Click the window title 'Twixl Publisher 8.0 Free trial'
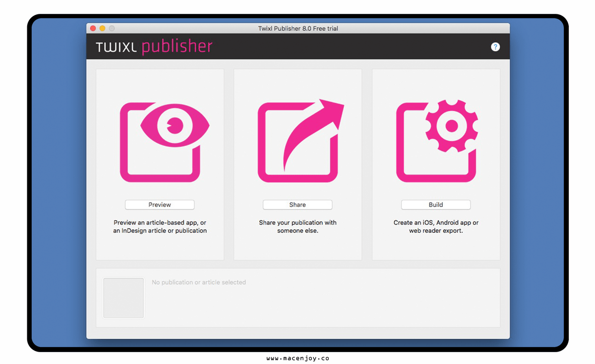Image resolution: width=595 pixels, height=364 pixels. point(298,28)
